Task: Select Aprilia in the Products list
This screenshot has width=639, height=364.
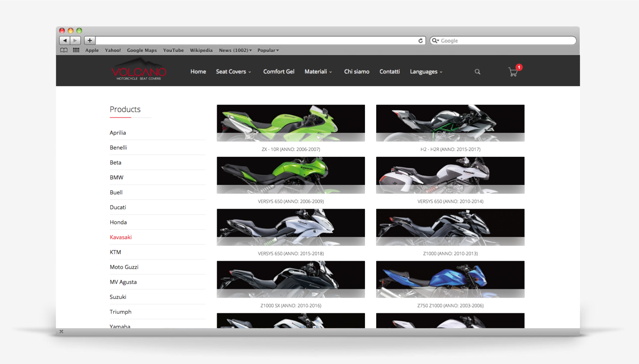Action: pos(118,133)
